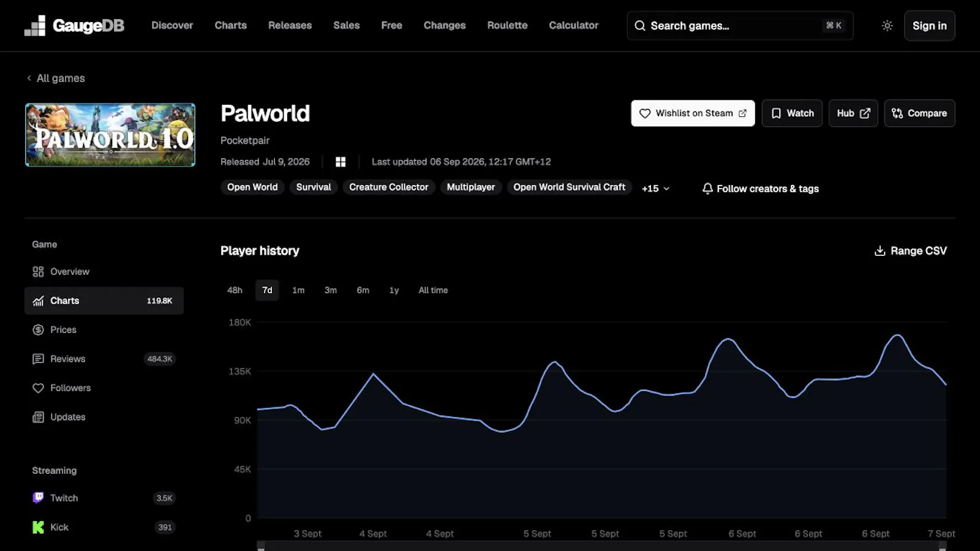This screenshot has height=551, width=980.
Task: Click Wishlist on Steam button
Action: pyautogui.click(x=693, y=113)
